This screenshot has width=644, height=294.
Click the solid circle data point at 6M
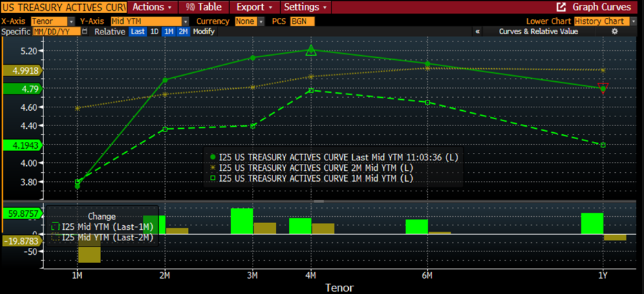click(427, 64)
